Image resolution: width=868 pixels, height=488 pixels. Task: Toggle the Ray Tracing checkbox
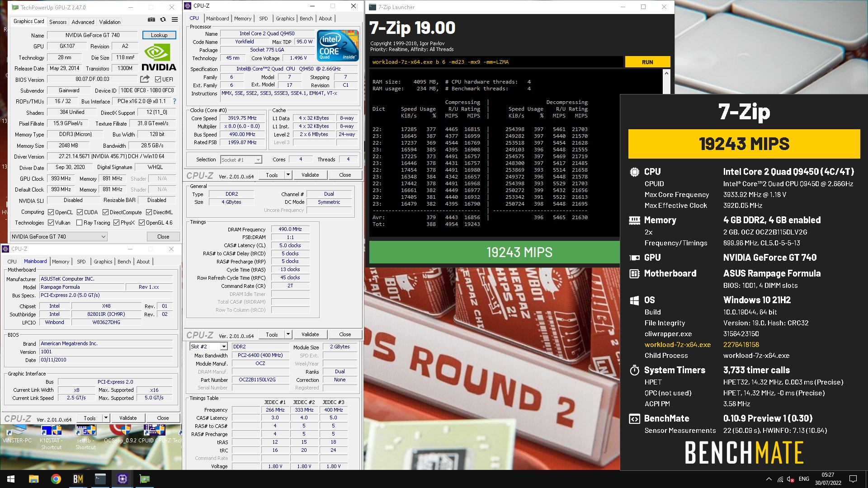click(80, 223)
